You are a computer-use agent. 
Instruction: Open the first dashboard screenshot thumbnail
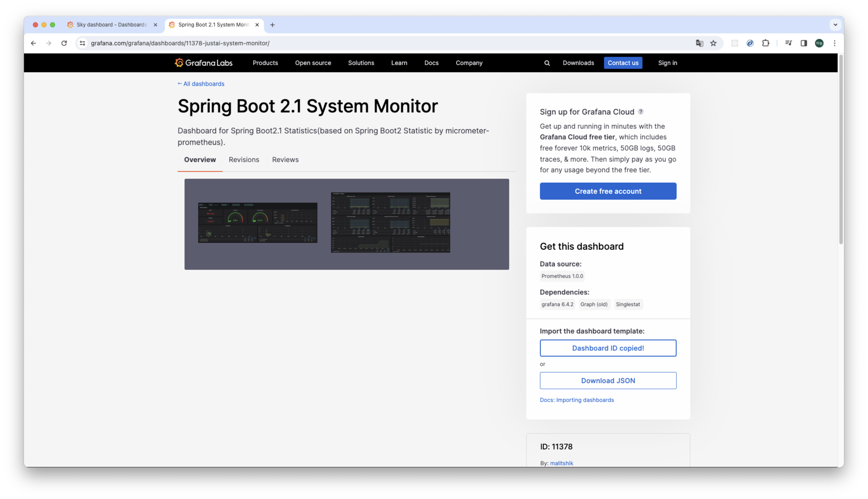[x=257, y=223]
